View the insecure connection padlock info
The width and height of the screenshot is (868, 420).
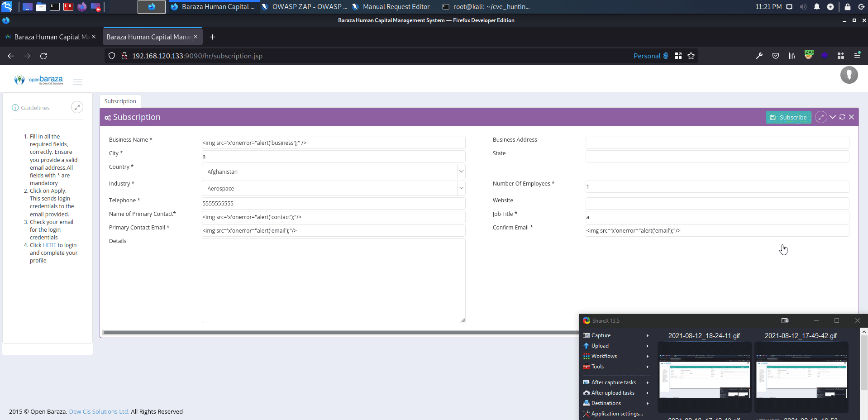[124, 56]
